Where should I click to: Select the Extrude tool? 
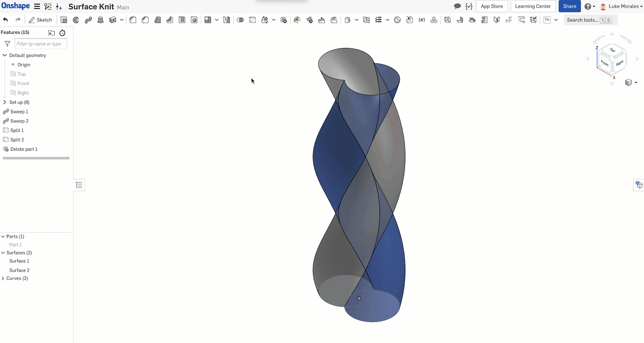(64, 20)
